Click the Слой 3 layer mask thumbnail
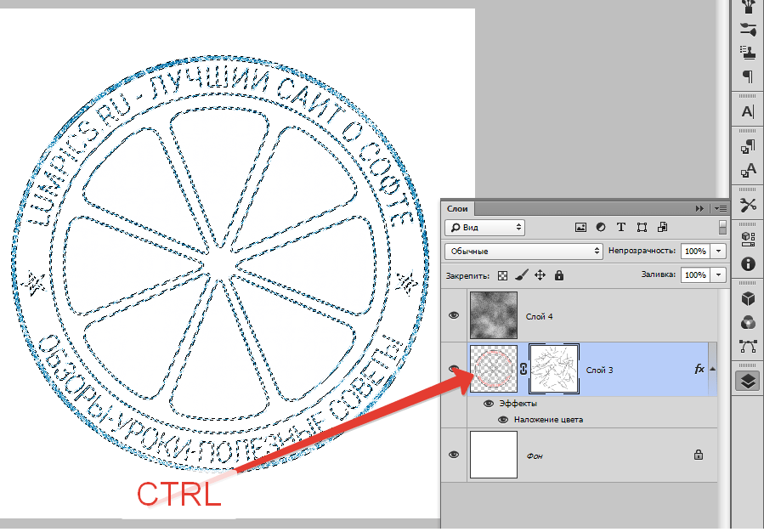The height and width of the screenshot is (532, 764). coord(554,369)
